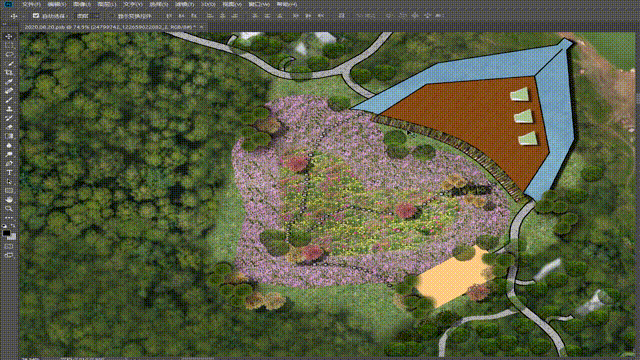Click the Move tool preset icon in options bar
The height and width of the screenshot is (360, 640).
click(14, 16)
